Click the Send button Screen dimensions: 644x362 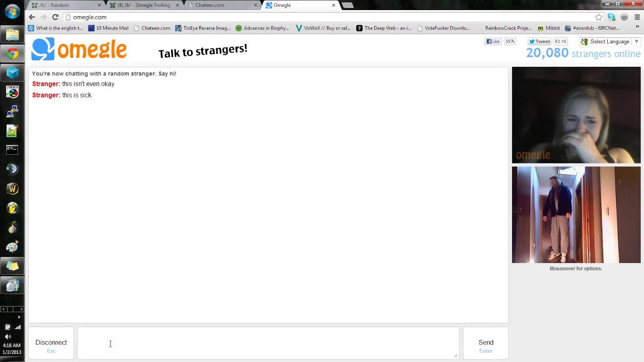tap(486, 343)
